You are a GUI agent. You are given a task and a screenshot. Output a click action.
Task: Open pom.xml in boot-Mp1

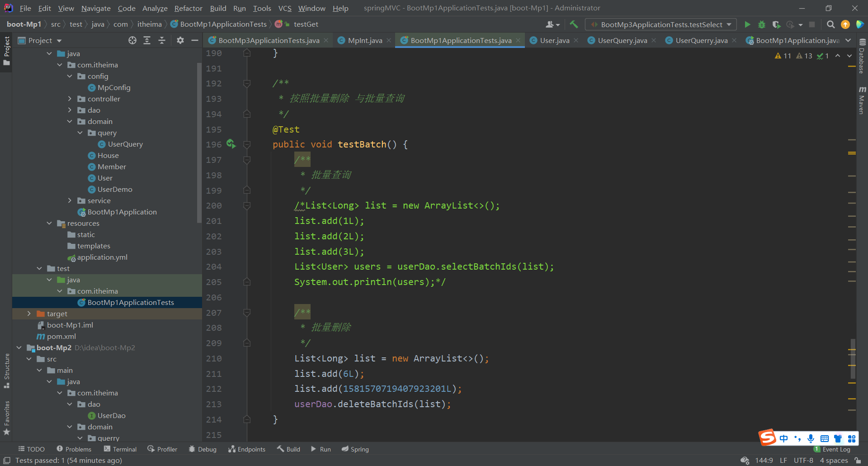(61, 336)
